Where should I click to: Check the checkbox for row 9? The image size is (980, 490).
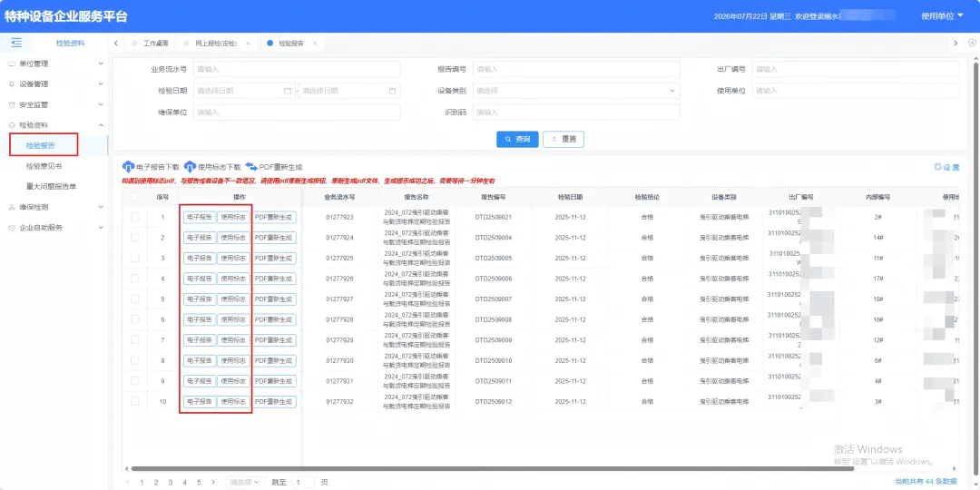click(x=134, y=380)
